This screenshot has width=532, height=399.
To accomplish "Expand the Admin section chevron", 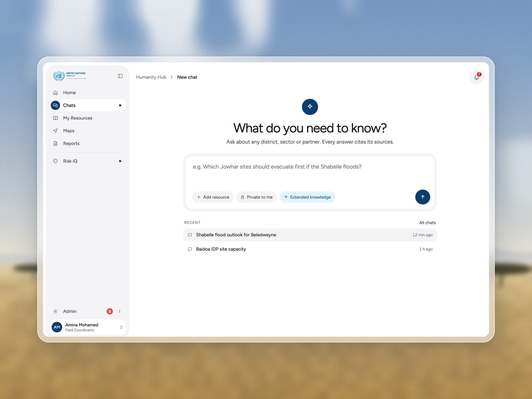I will 120,312.
